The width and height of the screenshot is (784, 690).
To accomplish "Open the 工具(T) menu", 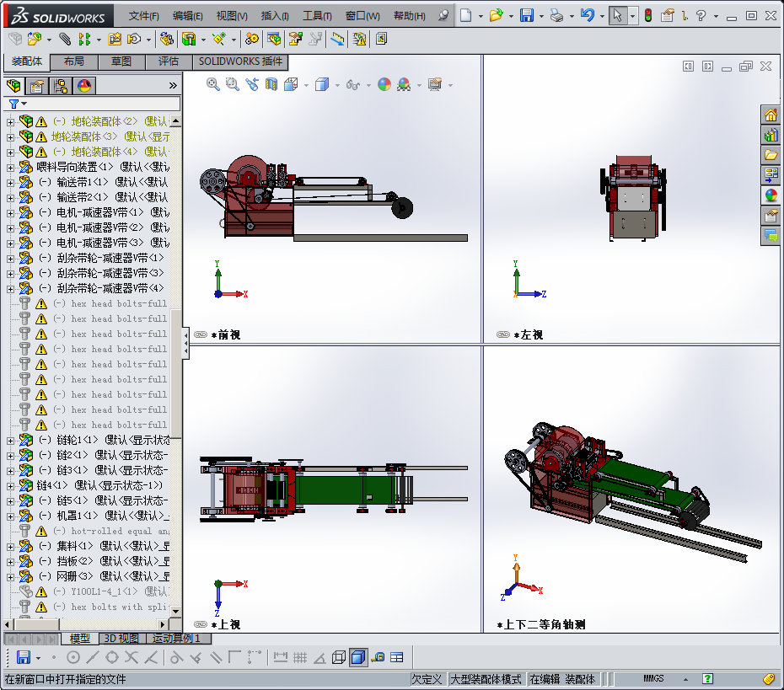I will (x=317, y=16).
